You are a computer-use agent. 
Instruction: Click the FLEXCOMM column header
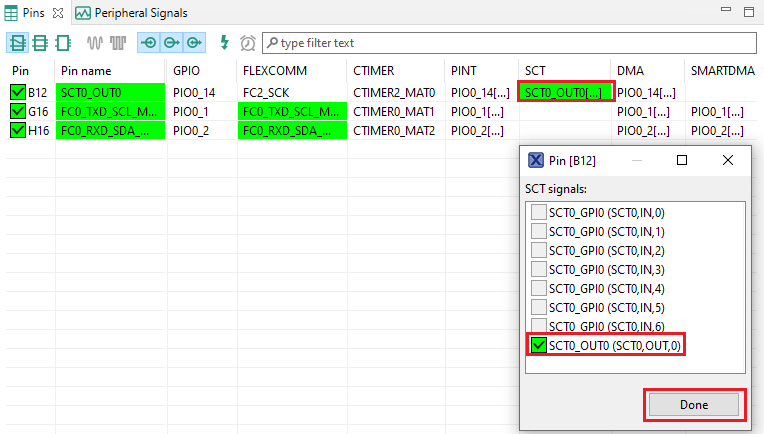[x=274, y=71]
